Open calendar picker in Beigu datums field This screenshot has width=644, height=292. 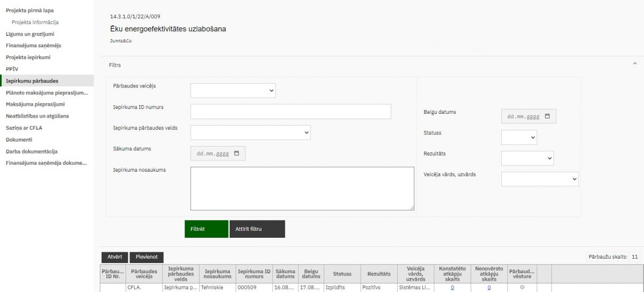(547, 116)
